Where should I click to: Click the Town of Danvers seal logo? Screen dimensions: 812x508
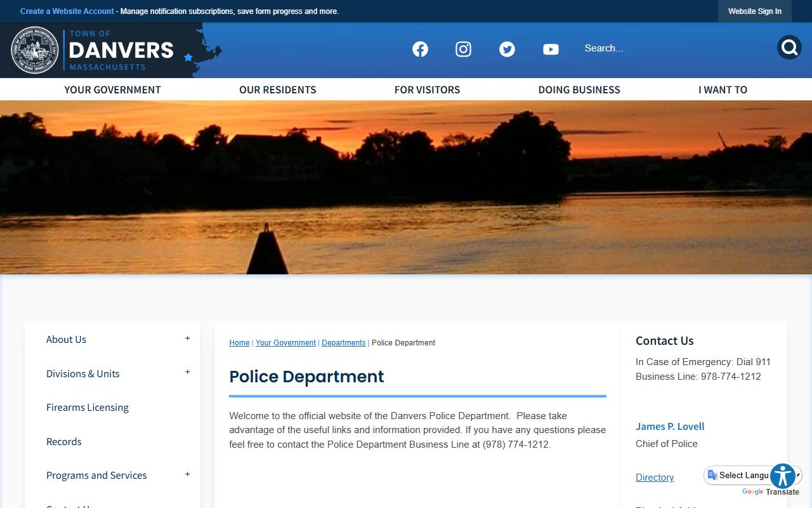point(35,50)
